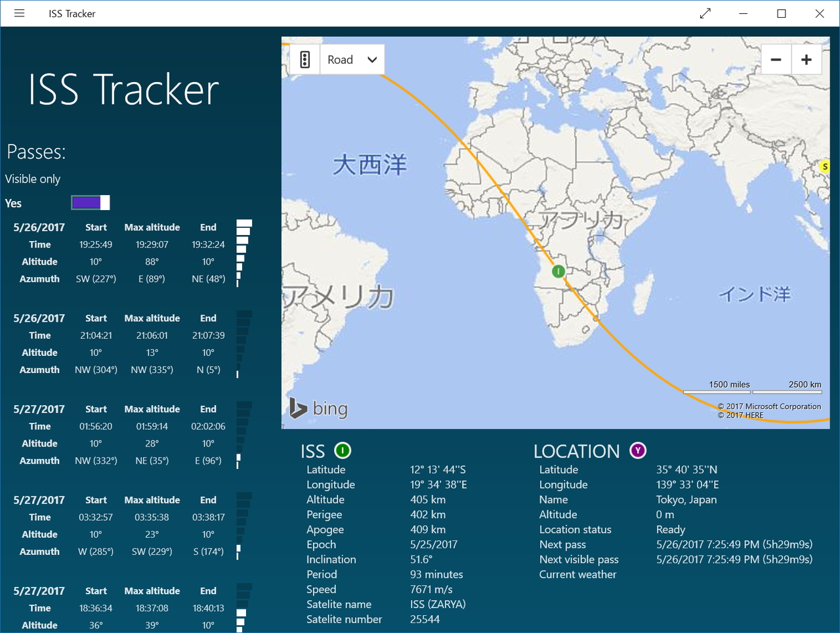Click the chevron next to Road
Screen dimensions: 840x633
(x=371, y=59)
